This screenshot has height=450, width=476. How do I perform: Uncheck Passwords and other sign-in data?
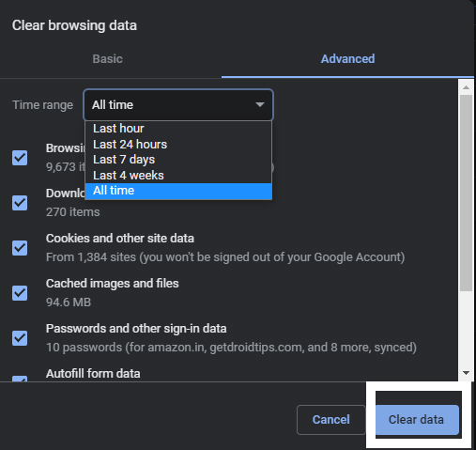click(20, 338)
